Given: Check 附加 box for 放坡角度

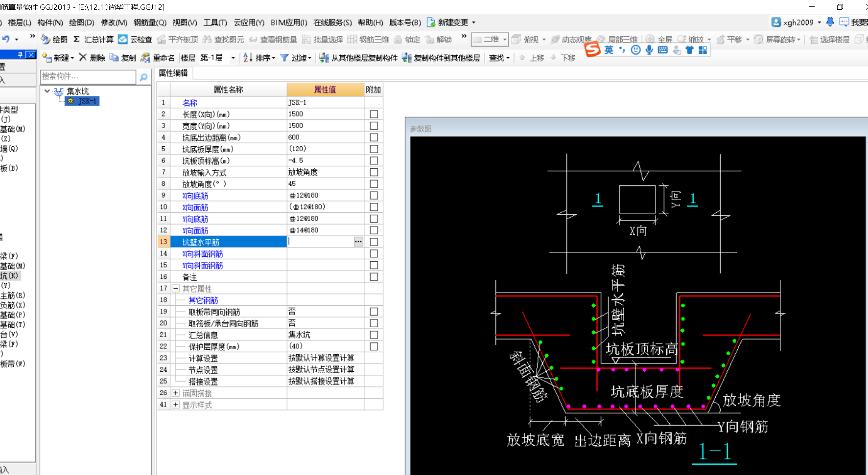Looking at the screenshot, I should click(x=374, y=184).
